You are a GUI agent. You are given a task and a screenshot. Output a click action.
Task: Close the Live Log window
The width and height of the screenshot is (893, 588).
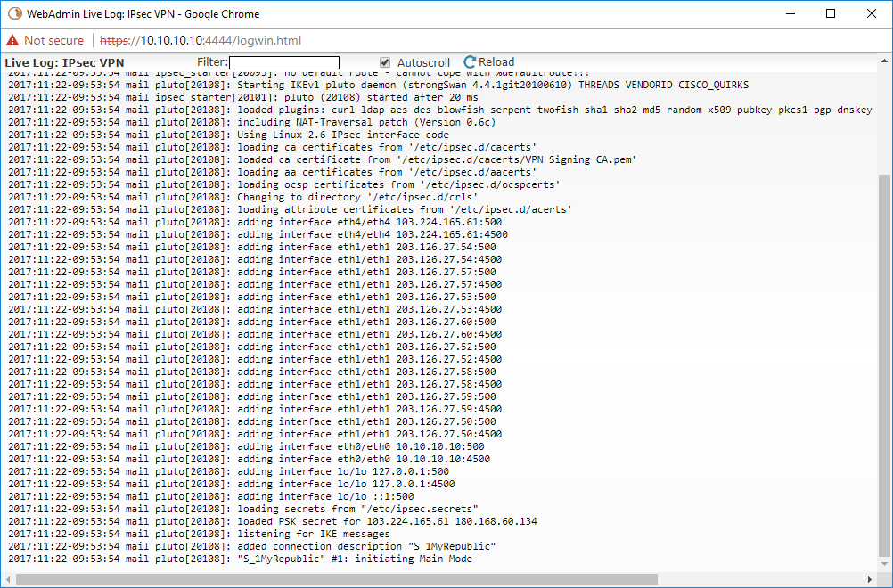(872, 13)
